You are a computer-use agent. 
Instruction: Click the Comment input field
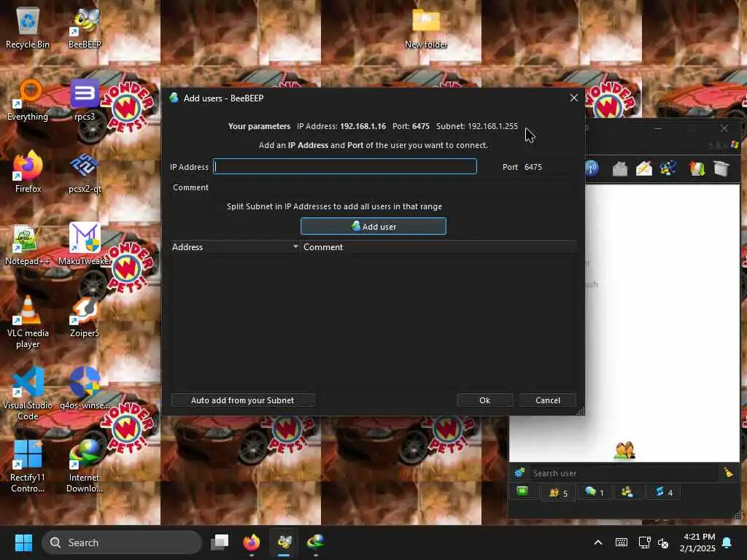[394, 187]
